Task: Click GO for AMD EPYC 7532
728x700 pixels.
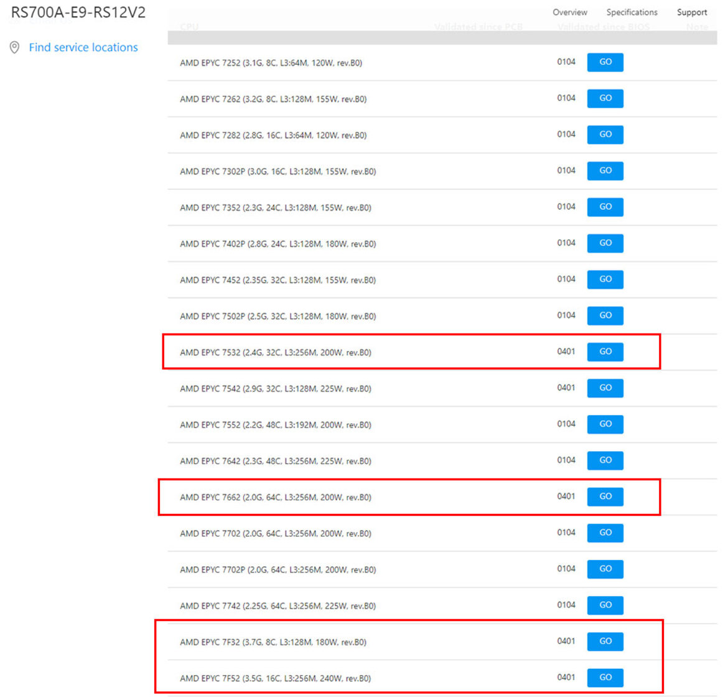Action: point(605,352)
